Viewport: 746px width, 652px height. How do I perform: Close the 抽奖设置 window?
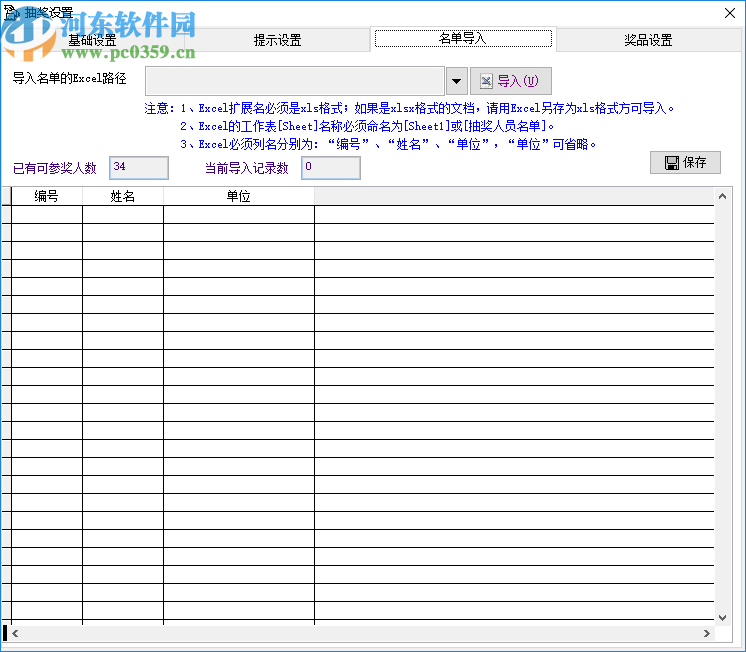pos(730,13)
